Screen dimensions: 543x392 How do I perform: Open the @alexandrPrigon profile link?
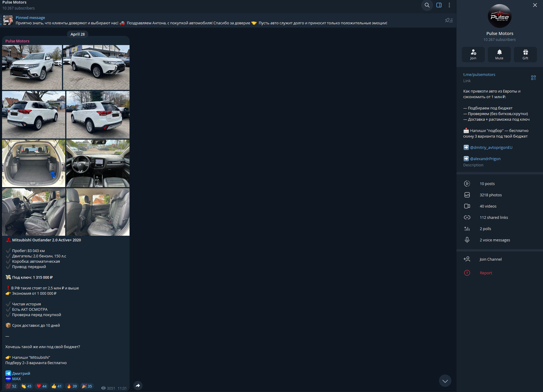[x=485, y=159]
